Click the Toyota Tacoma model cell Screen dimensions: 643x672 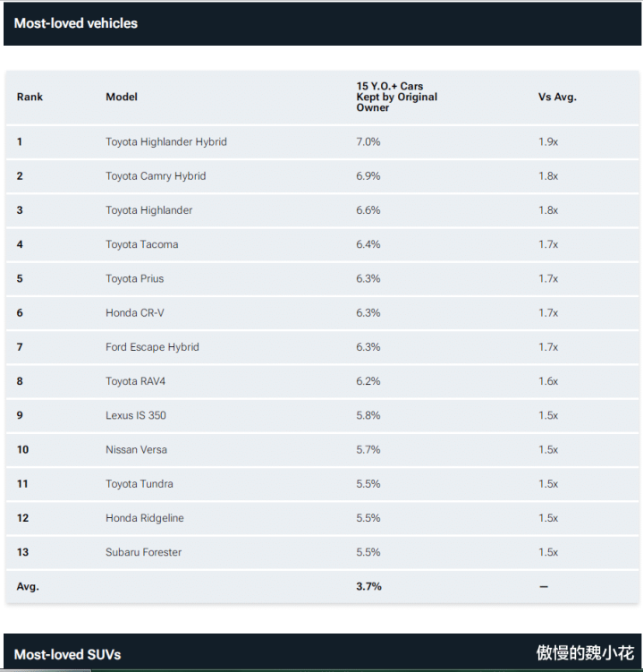pyautogui.click(x=141, y=244)
